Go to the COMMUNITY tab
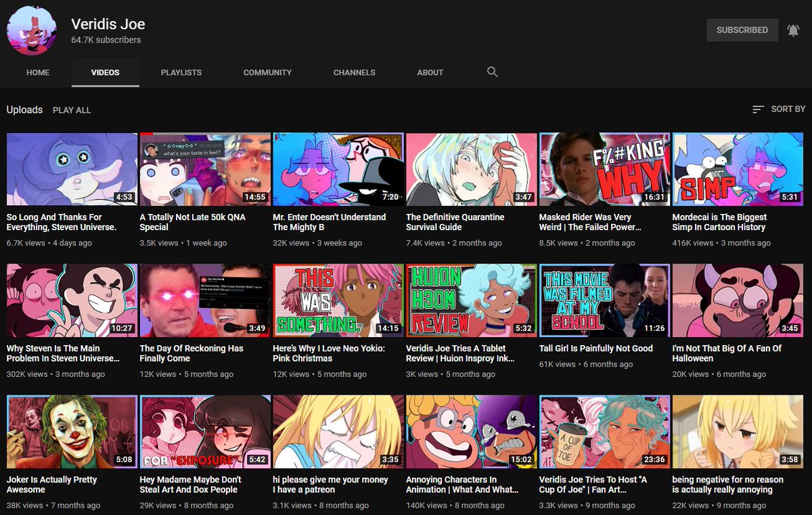Image resolution: width=812 pixels, height=515 pixels. [x=267, y=72]
